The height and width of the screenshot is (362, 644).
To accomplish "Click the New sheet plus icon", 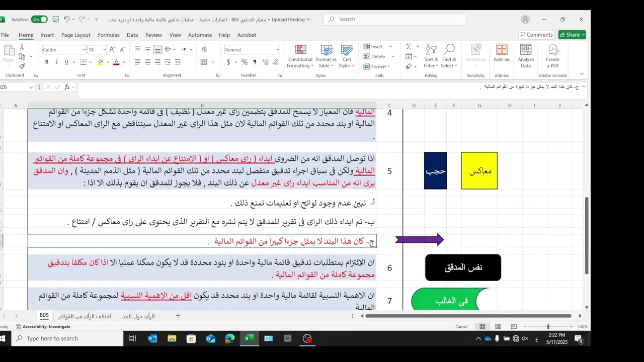I will [x=178, y=316].
